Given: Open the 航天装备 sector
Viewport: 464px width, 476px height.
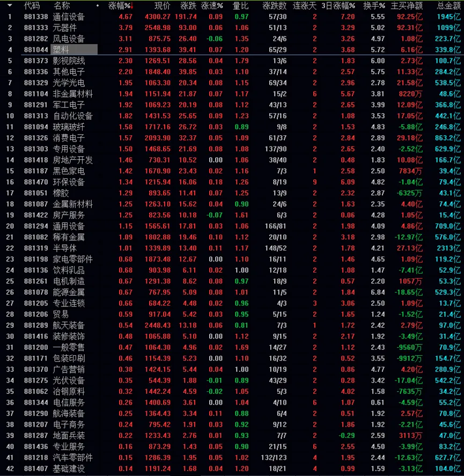Looking at the screenshot, I should 69,325.
